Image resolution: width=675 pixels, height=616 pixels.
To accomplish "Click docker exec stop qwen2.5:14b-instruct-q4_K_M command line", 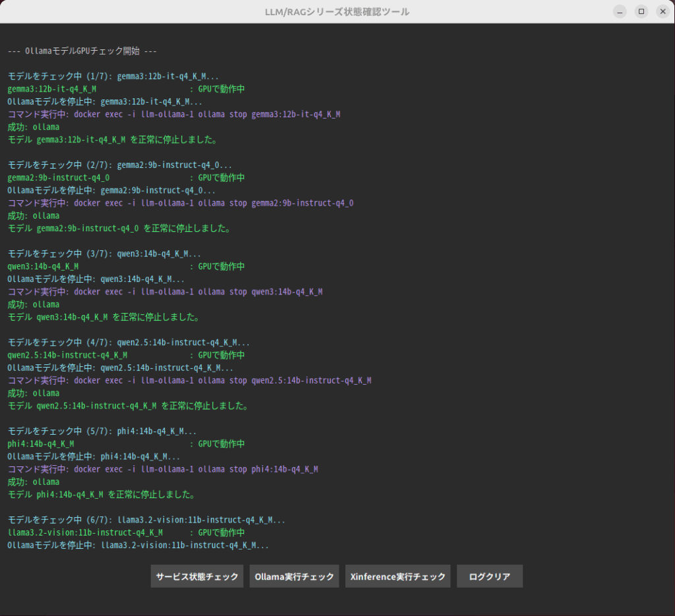I will (189, 380).
